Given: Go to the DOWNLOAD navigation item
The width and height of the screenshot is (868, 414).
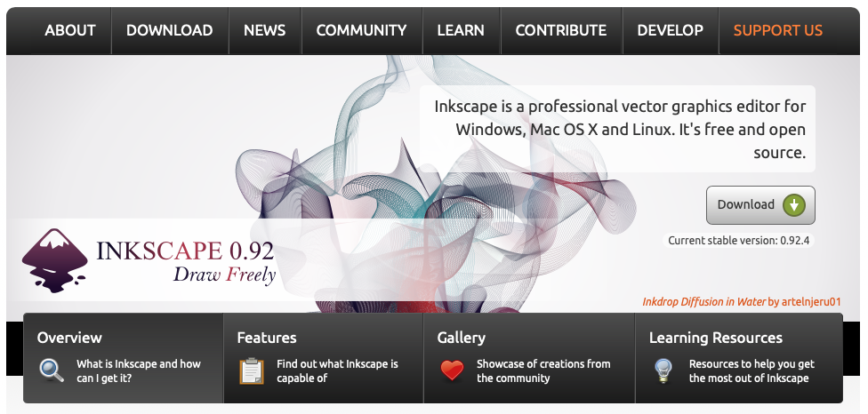Looking at the screenshot, I should pos(169,30).
